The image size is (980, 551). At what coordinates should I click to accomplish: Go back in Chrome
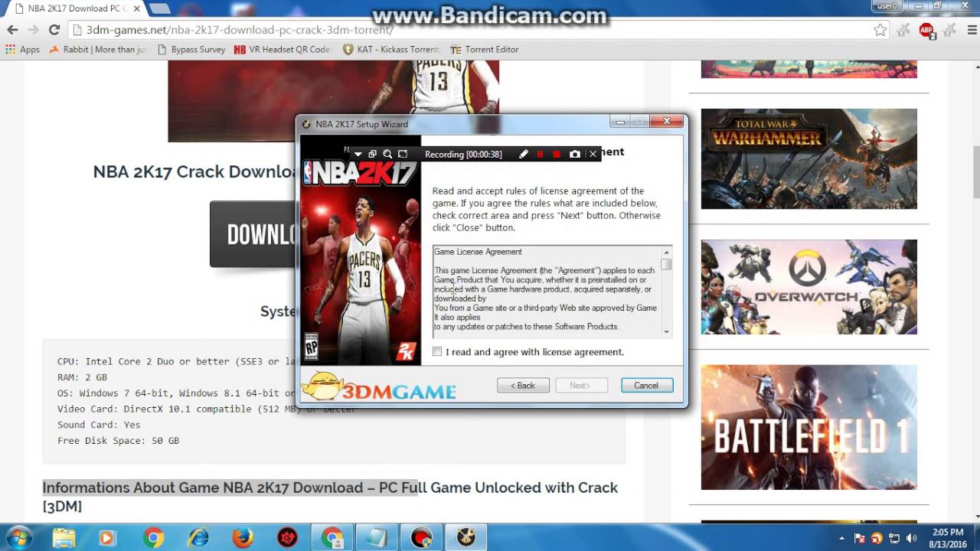click(x=12, y=30)
